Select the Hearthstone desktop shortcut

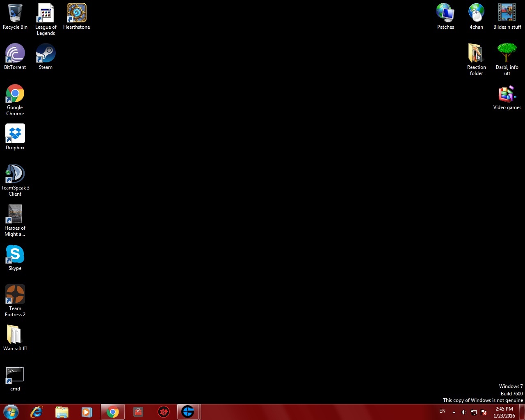[76, 14]
